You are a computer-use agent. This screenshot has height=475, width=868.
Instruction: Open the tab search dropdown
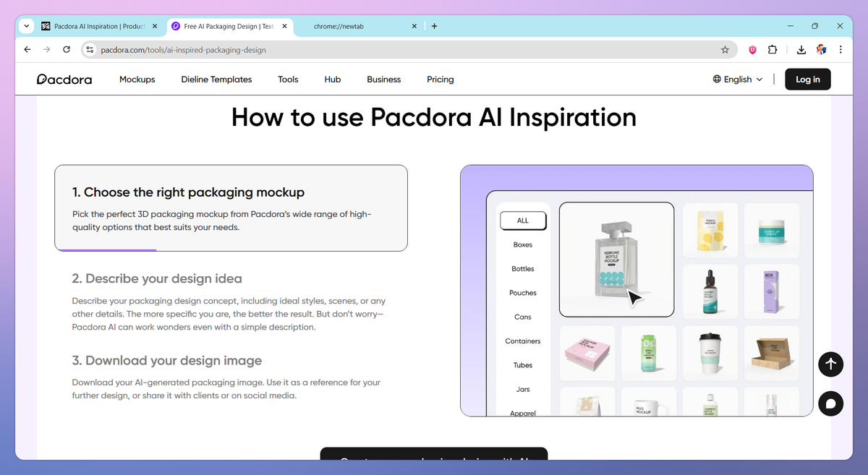[27, 26]
